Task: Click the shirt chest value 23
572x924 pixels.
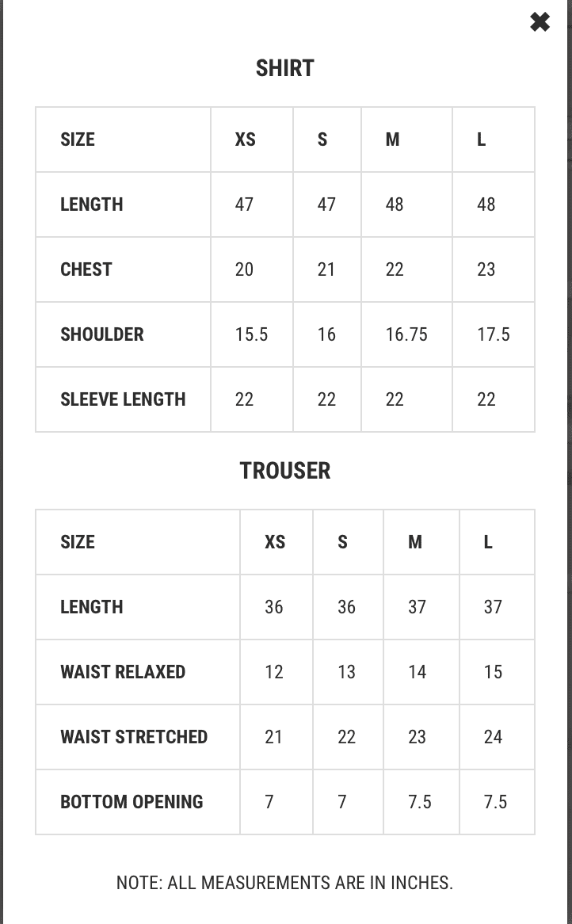Action: point(486,269)
